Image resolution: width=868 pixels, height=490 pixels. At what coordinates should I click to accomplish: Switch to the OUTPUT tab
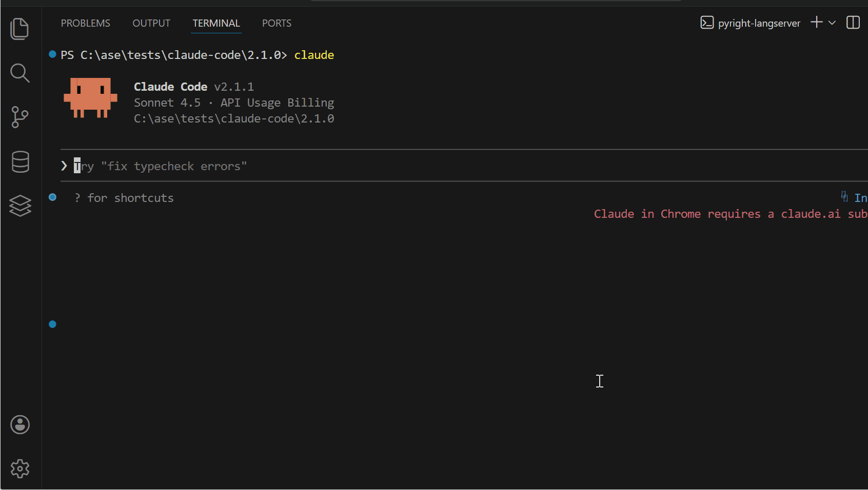(151, 23)
